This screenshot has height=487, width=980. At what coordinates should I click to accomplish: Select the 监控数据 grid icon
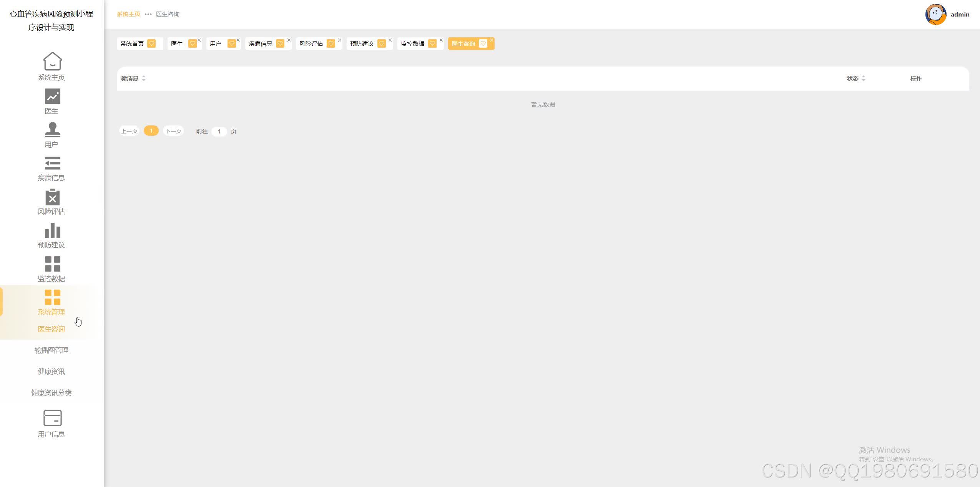(x=52, y=264)
